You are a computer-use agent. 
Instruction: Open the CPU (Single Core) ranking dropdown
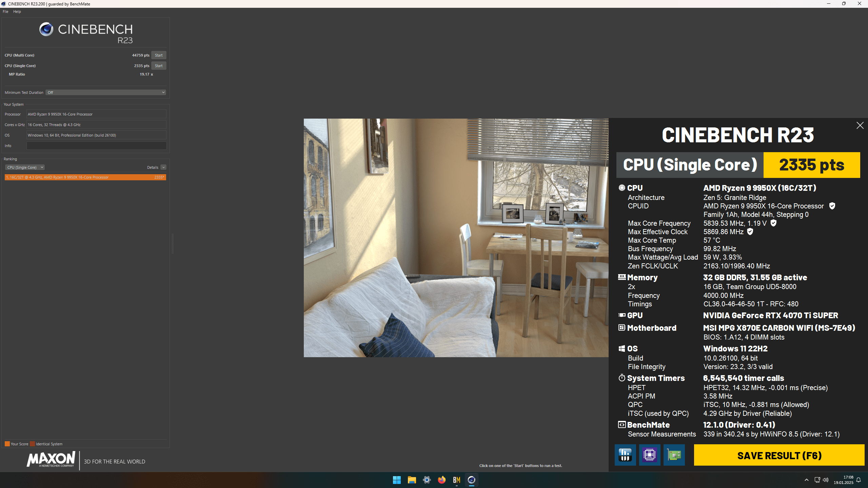pos(25,167)
